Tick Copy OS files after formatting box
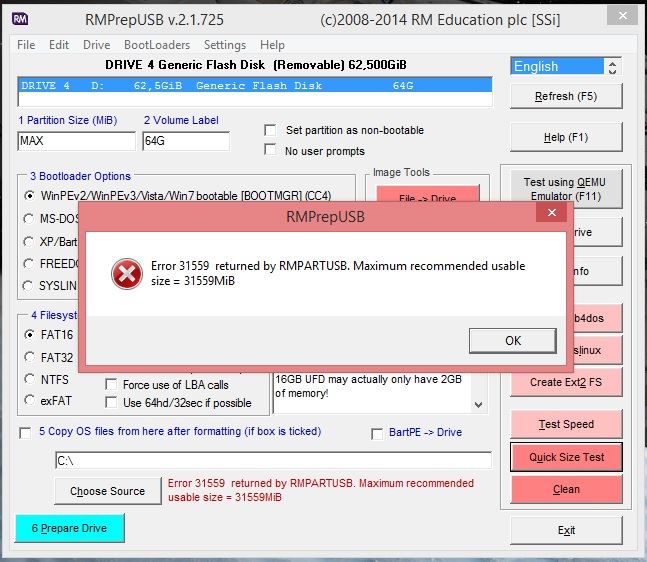Screen dimensions: 647x562 [25, 433]
